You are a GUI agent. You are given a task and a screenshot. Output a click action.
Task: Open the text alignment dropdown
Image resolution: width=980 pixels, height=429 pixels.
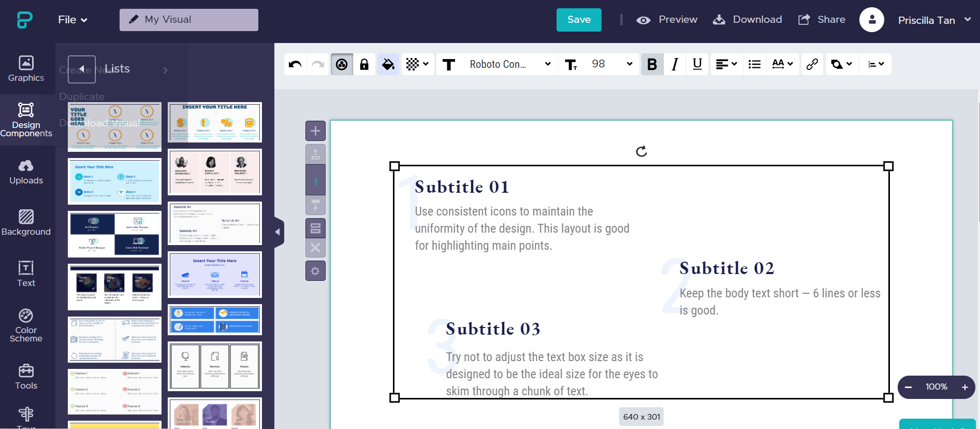point(726,64)
